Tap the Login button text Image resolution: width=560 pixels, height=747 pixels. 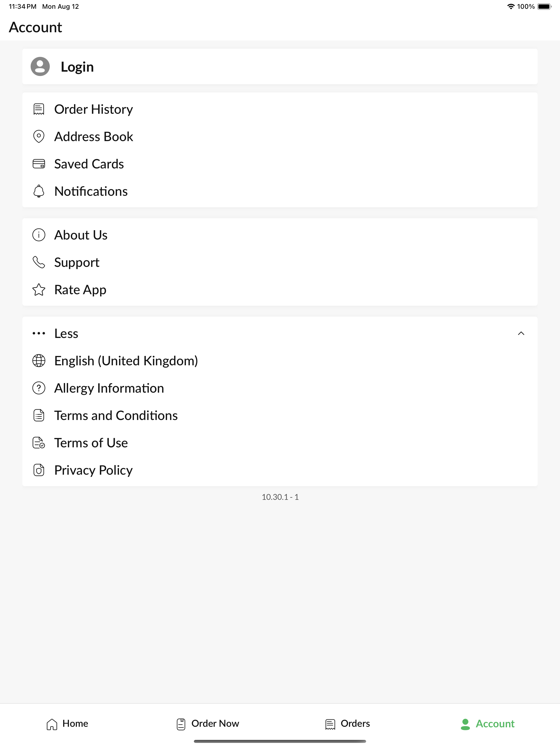coord(77,67)
